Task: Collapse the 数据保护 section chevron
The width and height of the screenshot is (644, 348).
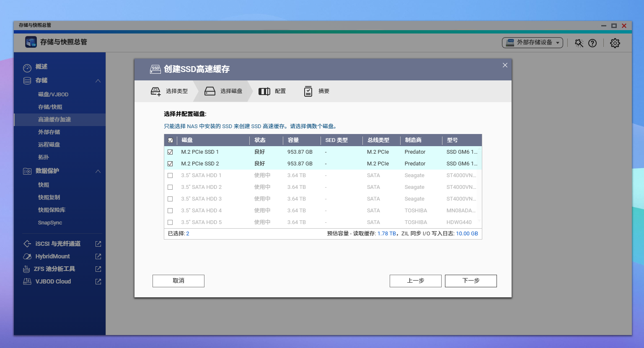Action: tap(98, 171)
